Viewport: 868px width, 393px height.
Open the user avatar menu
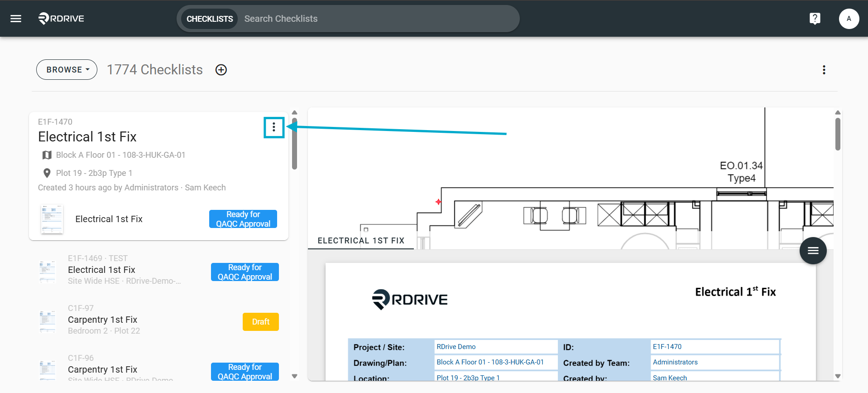point(849,19)
